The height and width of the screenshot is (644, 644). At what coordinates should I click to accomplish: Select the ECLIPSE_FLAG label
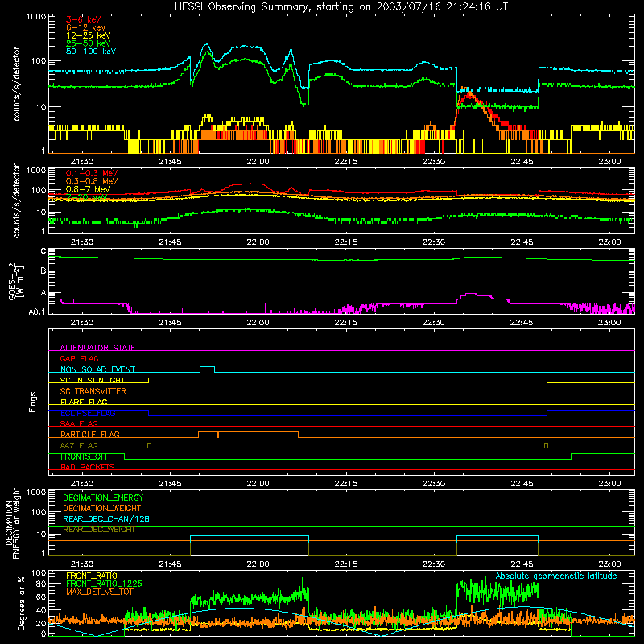pos(88,413)
